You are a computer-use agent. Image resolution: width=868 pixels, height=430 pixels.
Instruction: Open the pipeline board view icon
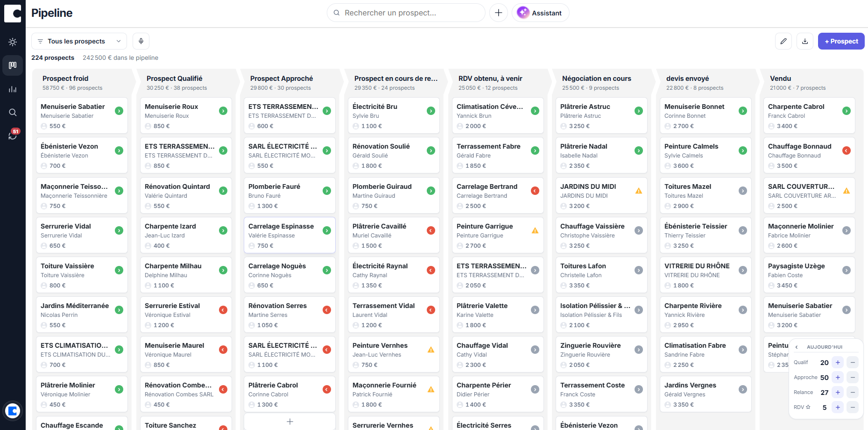[x=13, y=65]
